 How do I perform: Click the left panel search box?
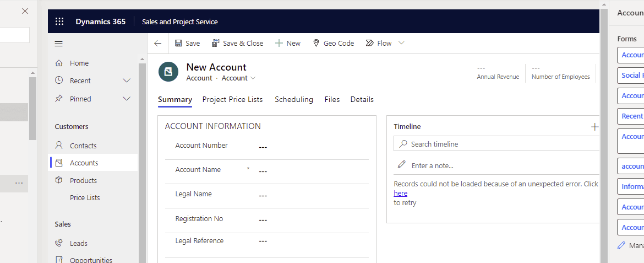[x=15, y=35]
